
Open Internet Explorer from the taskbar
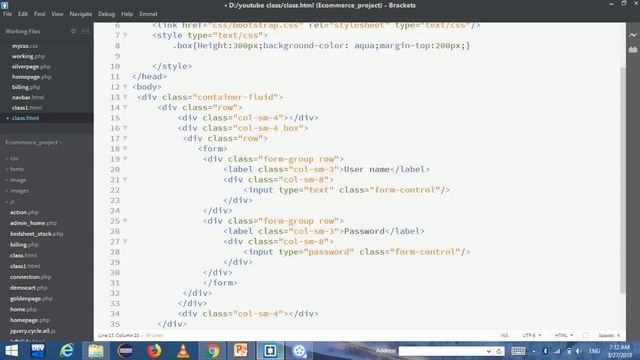[x=67, y=351]
